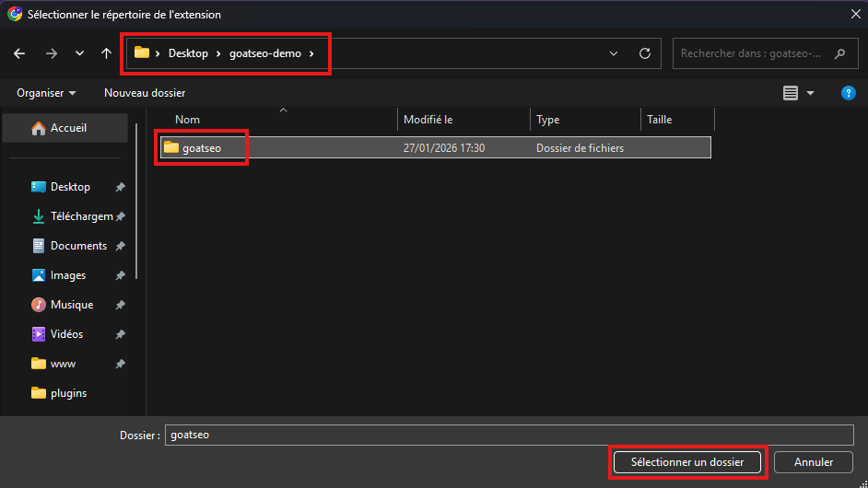The width and height of the screenshot is (868, 488).
Task: Go up one folder level
Action: 106,53
